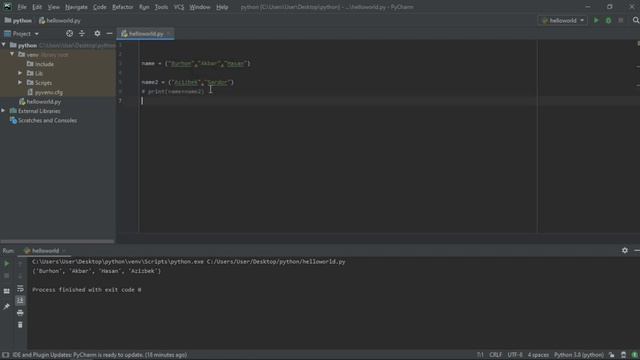Open the helloworld run configuration dropdown
The height and width of the screenshot is (360, 640).
(563, 20)
